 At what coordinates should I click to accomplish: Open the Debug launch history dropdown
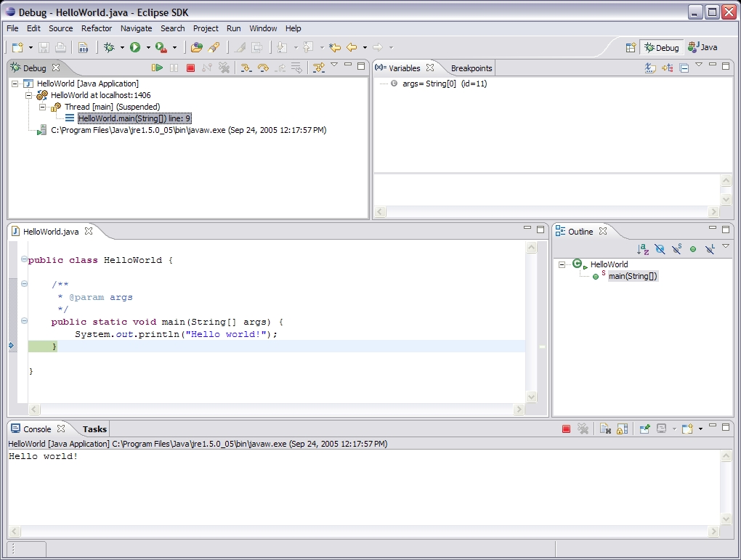pyautogui.click(x=122, y=47)
